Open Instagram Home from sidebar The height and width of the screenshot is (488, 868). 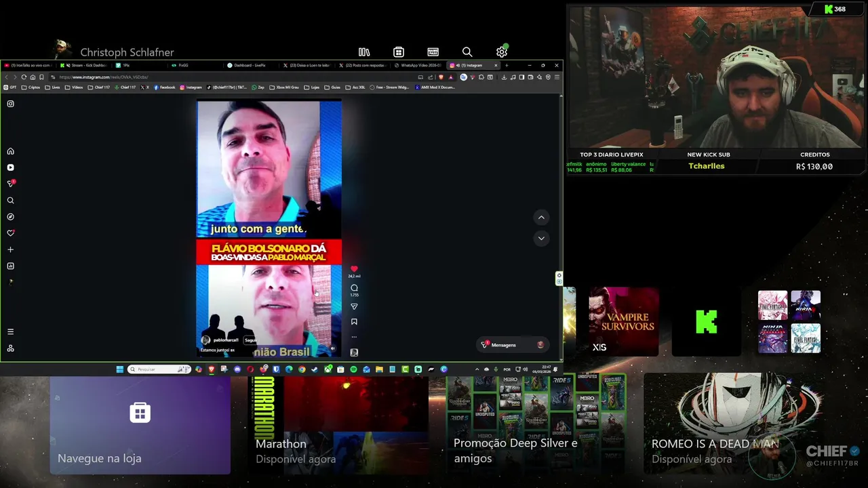(x=10, y=151)
